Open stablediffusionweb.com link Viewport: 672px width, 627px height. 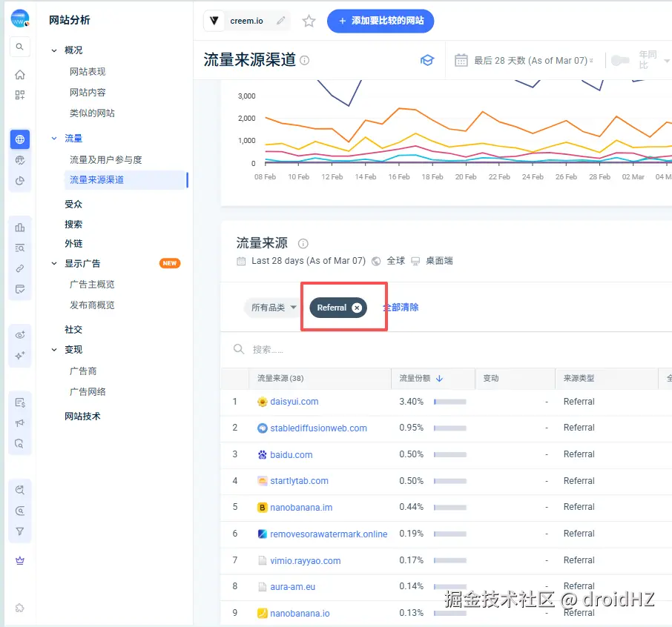[x=318, y=428]
